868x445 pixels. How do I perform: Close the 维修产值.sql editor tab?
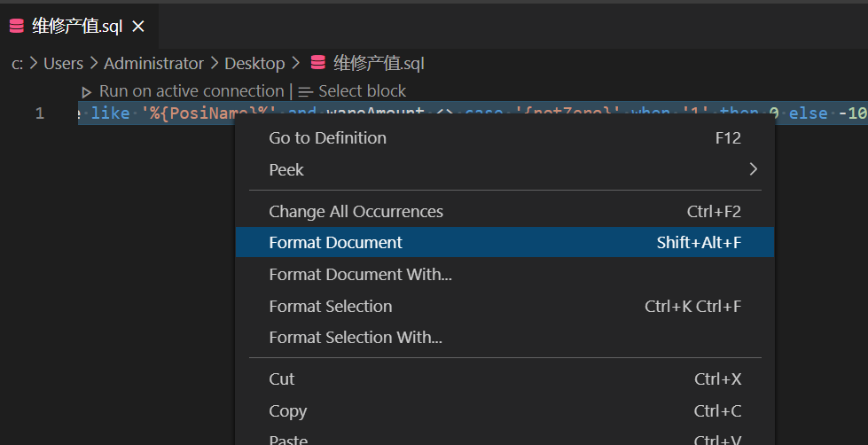[138, 26]
